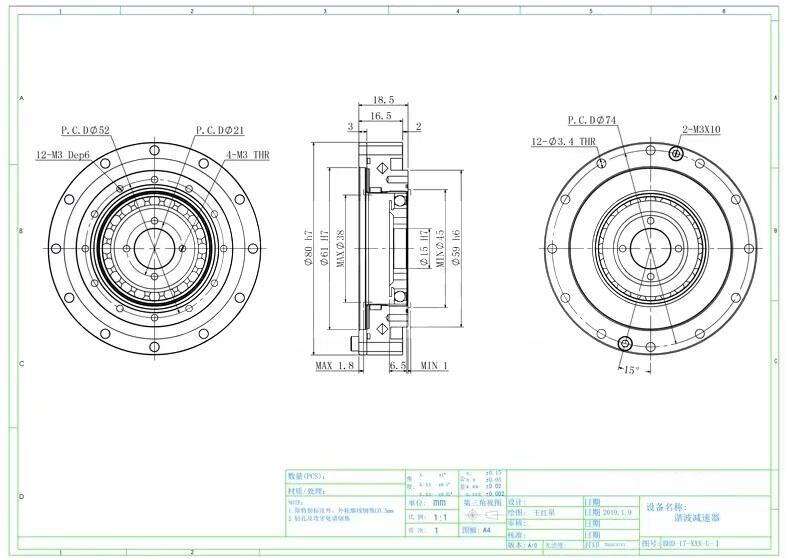The image size is (790, 558).
Task: Click the 4-M3 THR callout label
Action: (246, 156)
